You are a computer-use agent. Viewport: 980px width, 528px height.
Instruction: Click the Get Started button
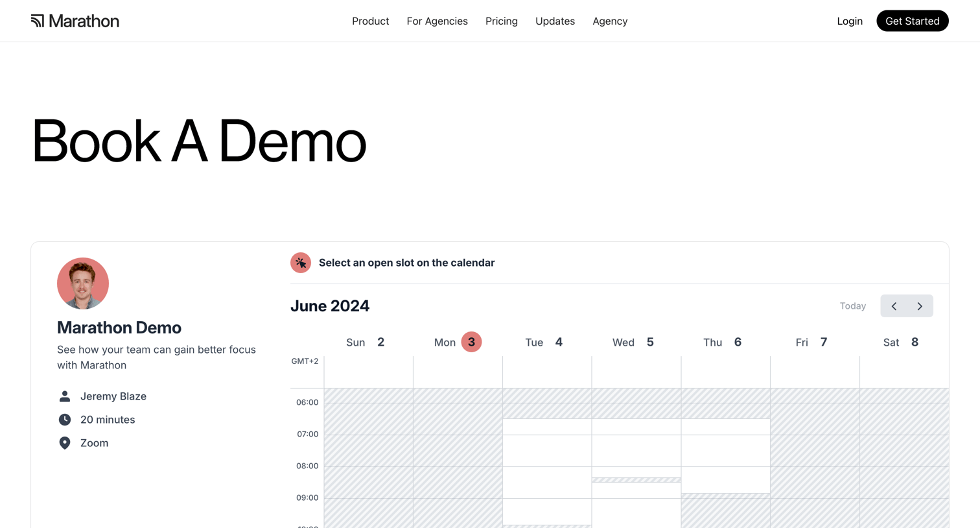(913, 21)
